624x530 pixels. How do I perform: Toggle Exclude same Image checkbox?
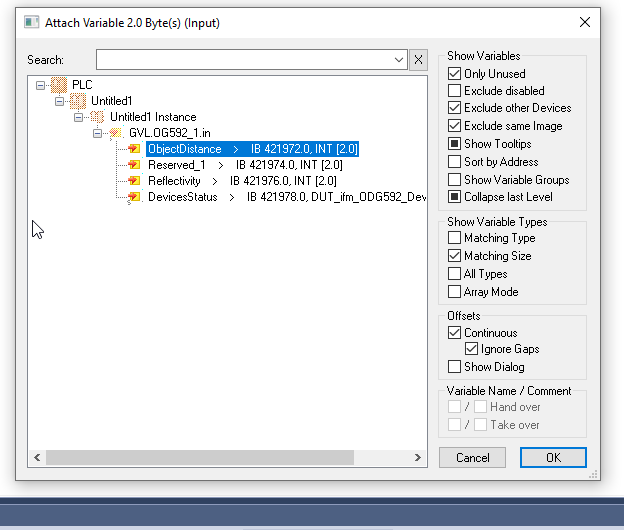click(x=454, y=126)
